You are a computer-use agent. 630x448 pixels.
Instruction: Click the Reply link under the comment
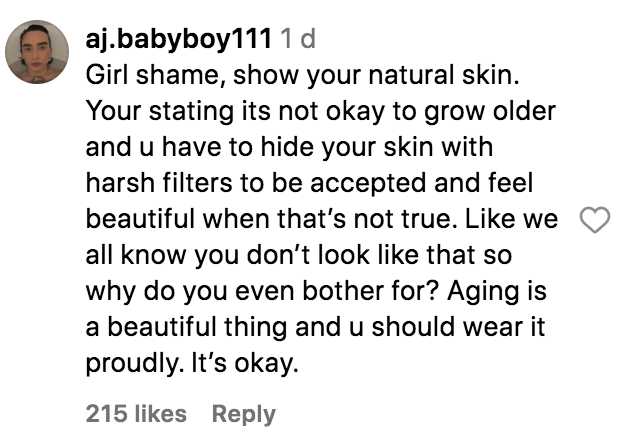243,414
